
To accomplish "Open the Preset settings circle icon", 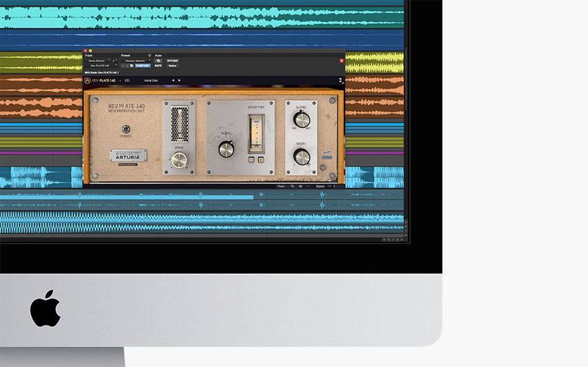I will pyautogui.click(x=150, y=55).
